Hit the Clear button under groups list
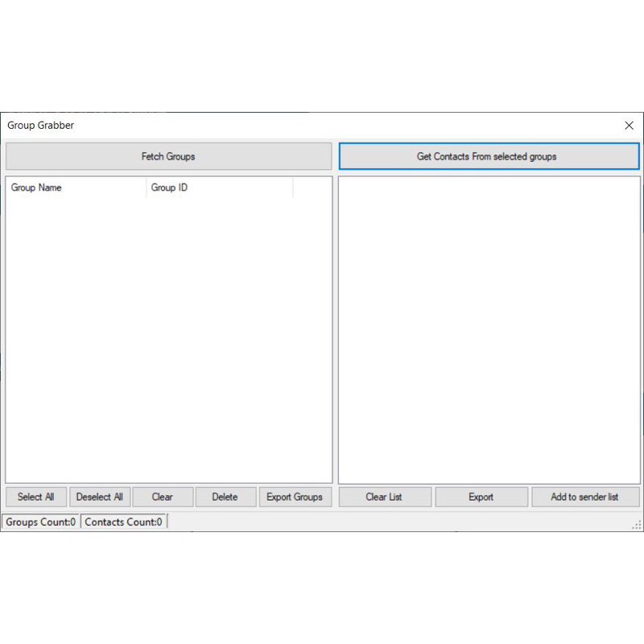The image size is (644, 644). click(163, 497)
